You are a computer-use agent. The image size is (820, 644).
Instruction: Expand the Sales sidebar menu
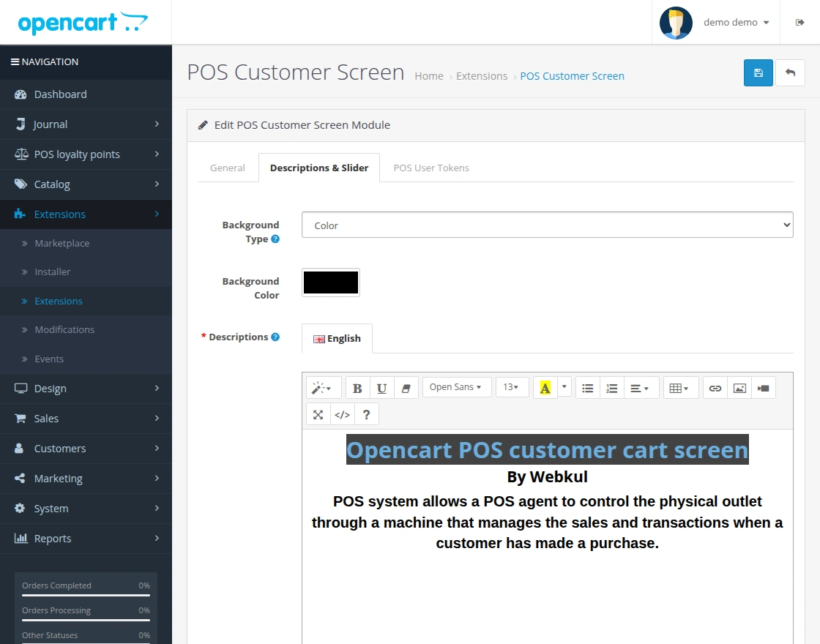coord(86,418)
